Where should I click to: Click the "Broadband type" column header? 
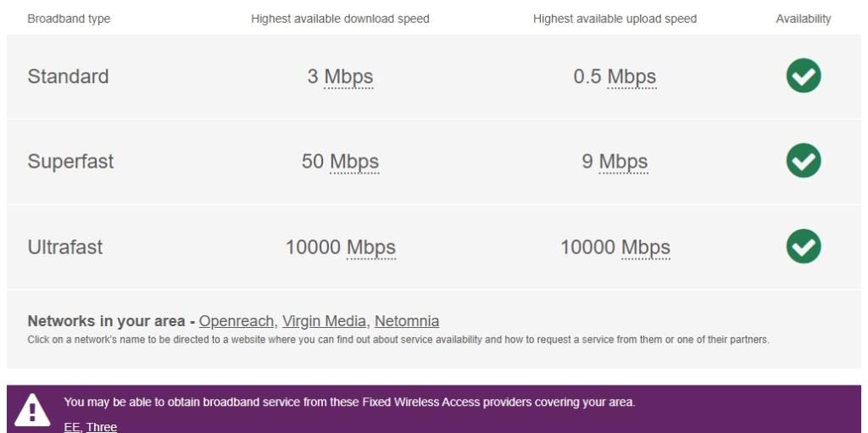[x=69, y=19]
